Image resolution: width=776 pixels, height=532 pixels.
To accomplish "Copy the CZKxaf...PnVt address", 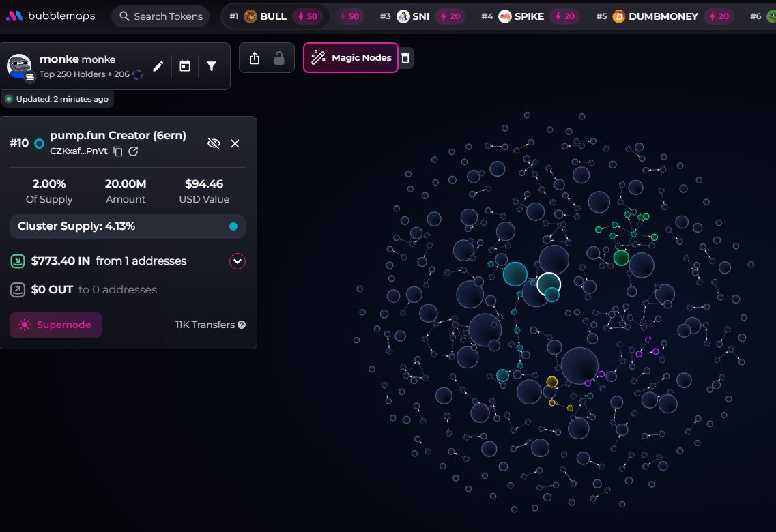I will [x=118, y=151].
